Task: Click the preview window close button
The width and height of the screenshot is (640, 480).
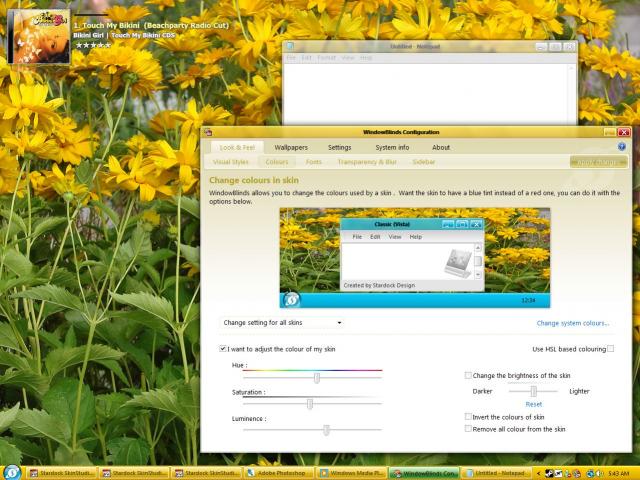Action: click(x=476, y=224)
